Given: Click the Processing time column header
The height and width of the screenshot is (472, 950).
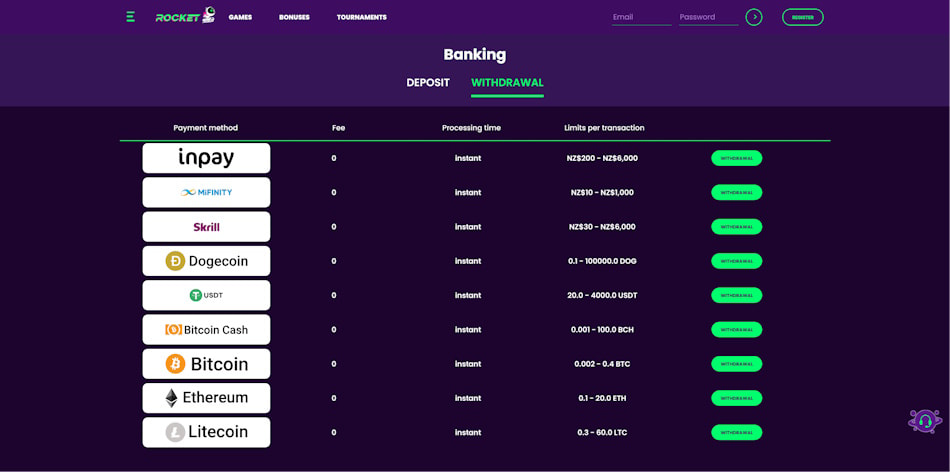Looking at the screenshot, I should pos(471,128).
